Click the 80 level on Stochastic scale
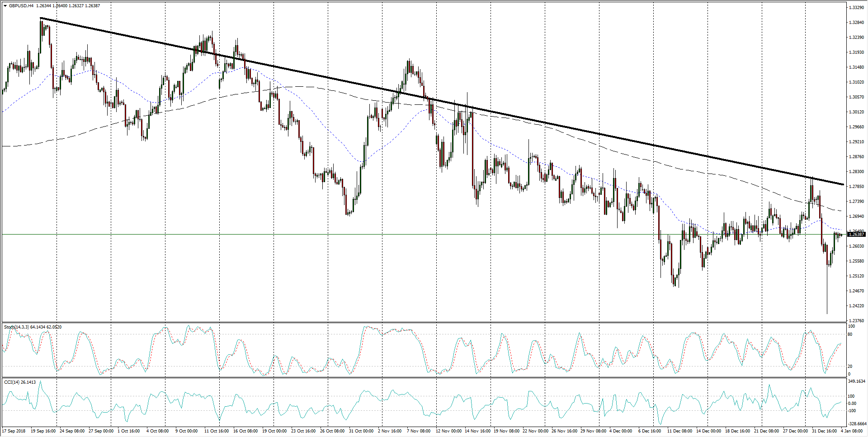Viewport: 868px width, 437px height. tap(850, 334)
